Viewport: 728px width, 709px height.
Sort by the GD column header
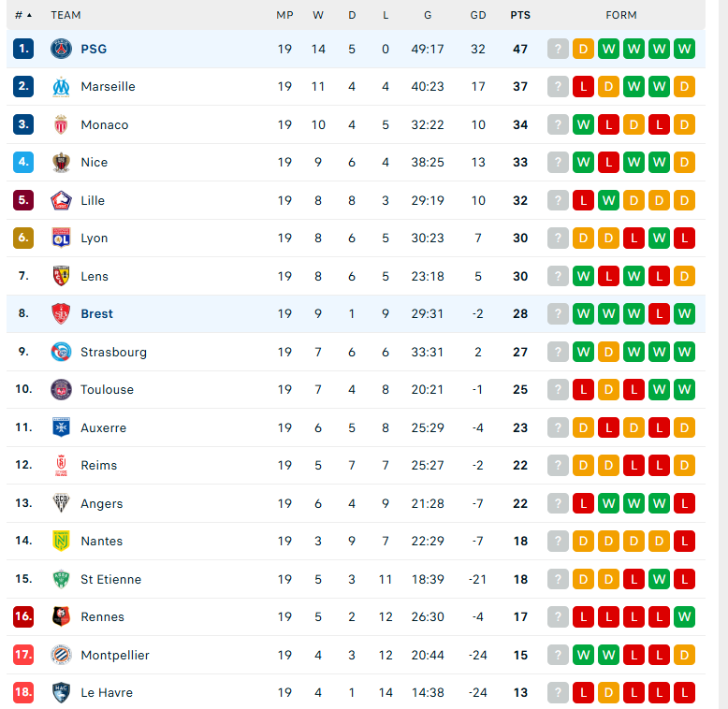pos(478,15)
